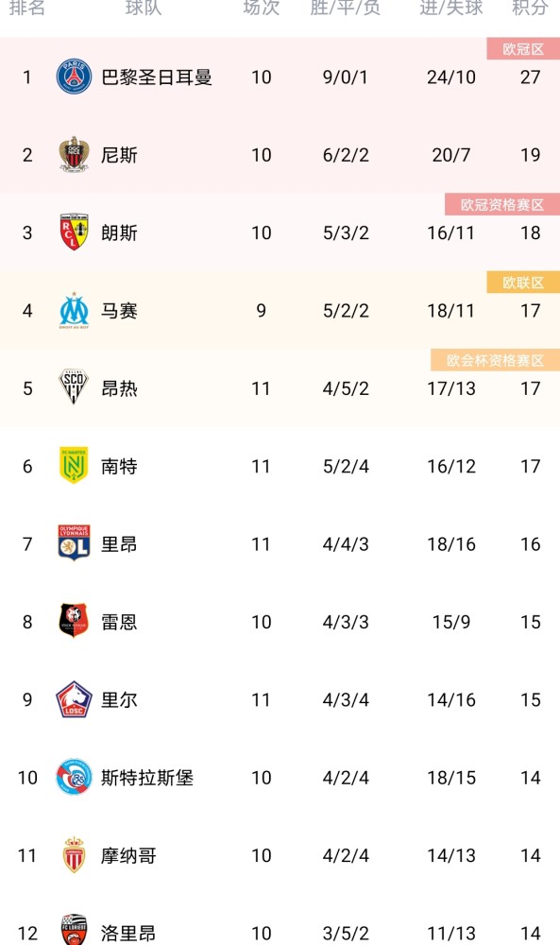Open the Strasbourg club badge

(74, 777)
